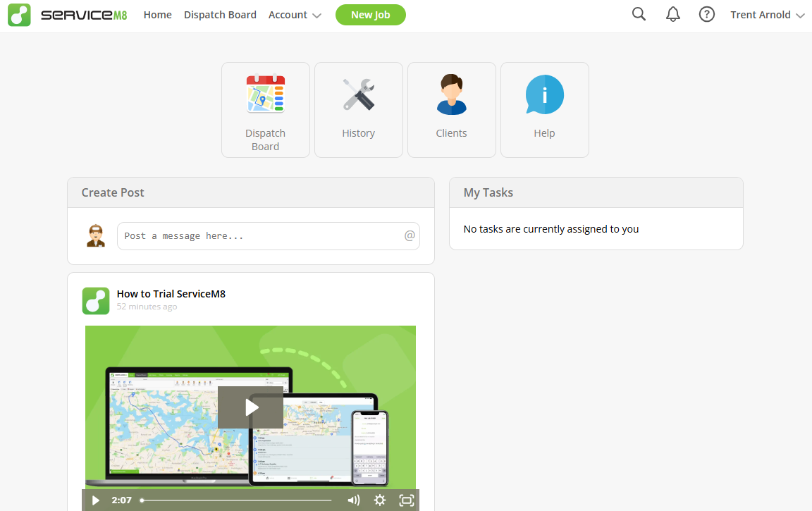Image resolution: width=812 pixels, height=511 pixels.
Task: Click ServiceM8 avatar on trial post
Action: tap(96, 301)
